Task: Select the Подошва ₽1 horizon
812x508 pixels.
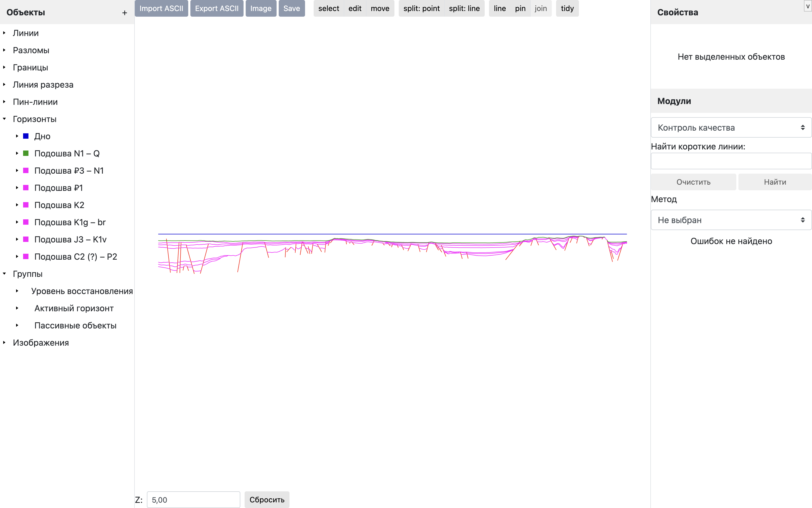Action: [59, 188]
